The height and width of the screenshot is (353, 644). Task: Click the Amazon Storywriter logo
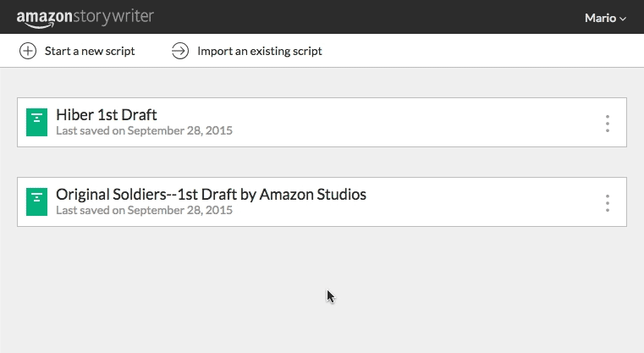tap(85, 18)
